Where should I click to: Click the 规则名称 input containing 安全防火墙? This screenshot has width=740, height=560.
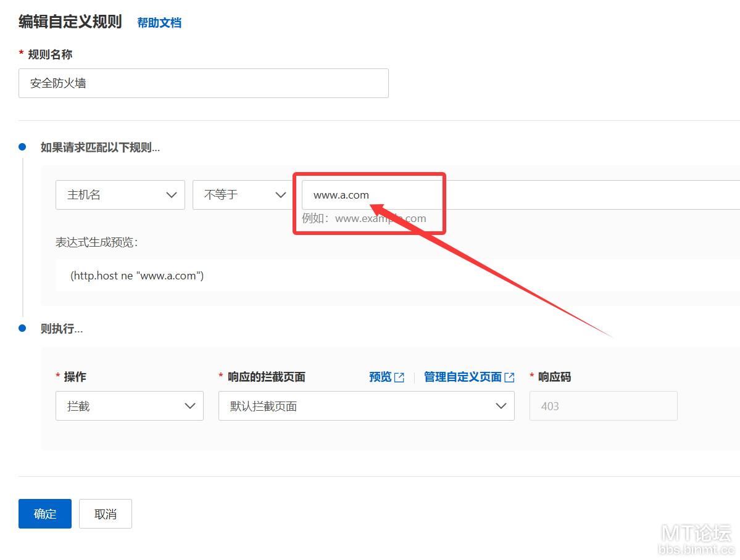(203, 83)
